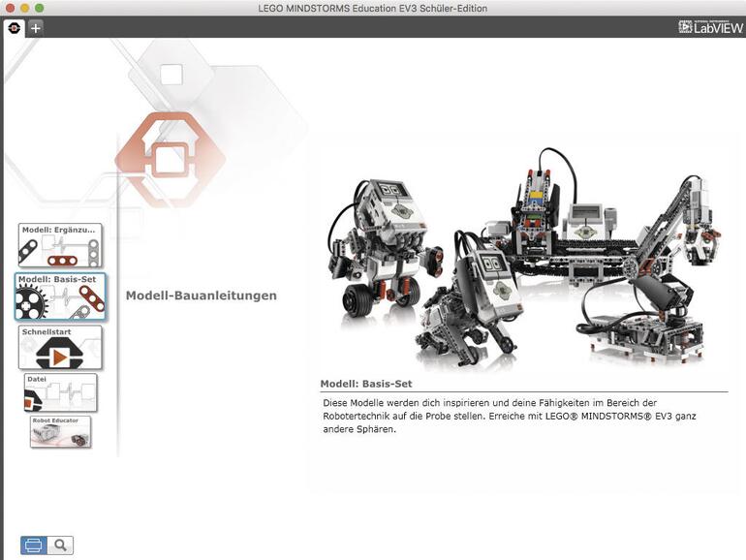Click the window title 'LEGO MINDSTORMS Education EV3'

373,8
